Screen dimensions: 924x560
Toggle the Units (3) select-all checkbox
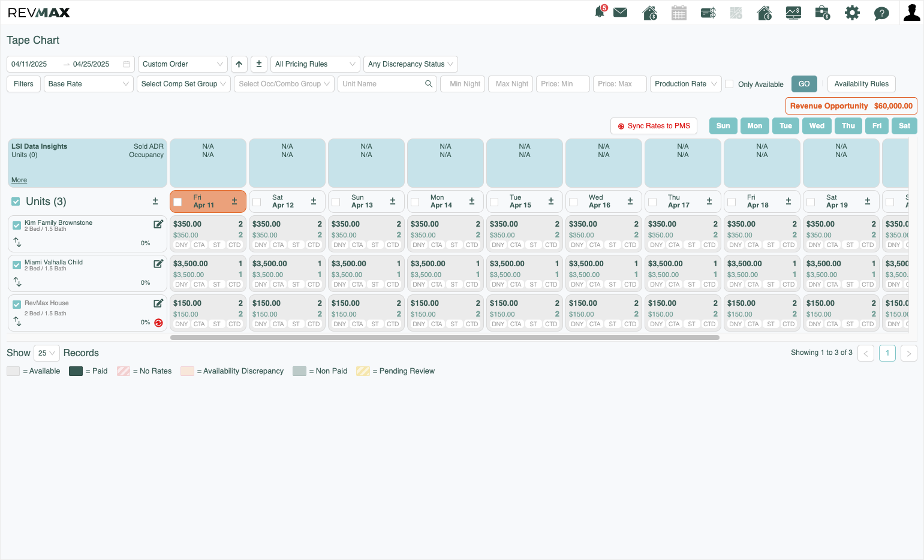tap(16, 201)
